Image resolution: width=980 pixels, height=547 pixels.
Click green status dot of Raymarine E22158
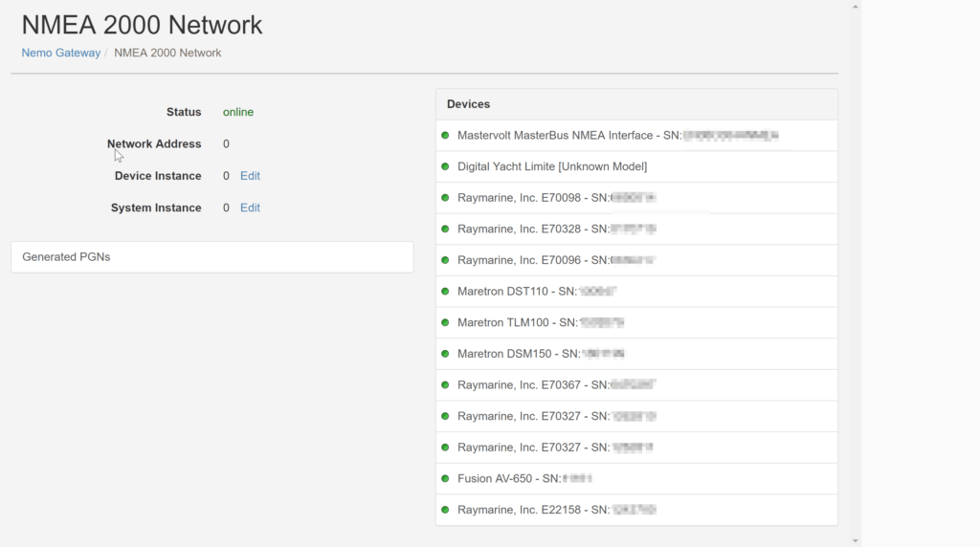pyautogui.click(x=445, y=510)
